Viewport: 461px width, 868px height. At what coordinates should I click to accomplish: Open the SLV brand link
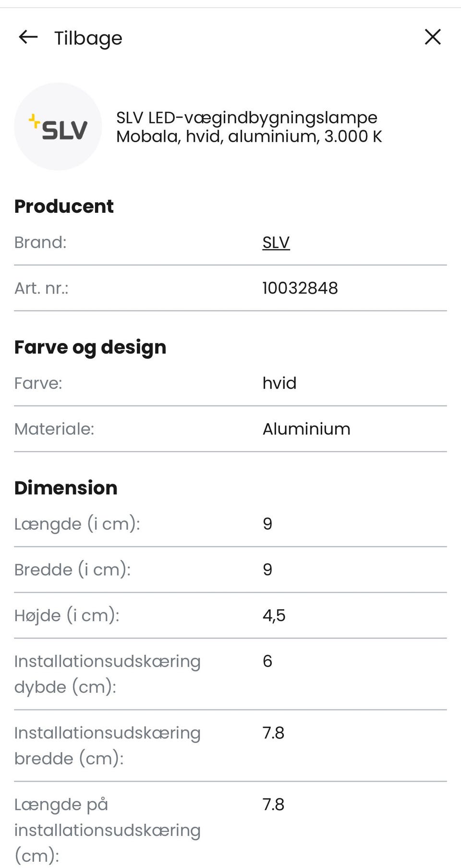(276, 243)
